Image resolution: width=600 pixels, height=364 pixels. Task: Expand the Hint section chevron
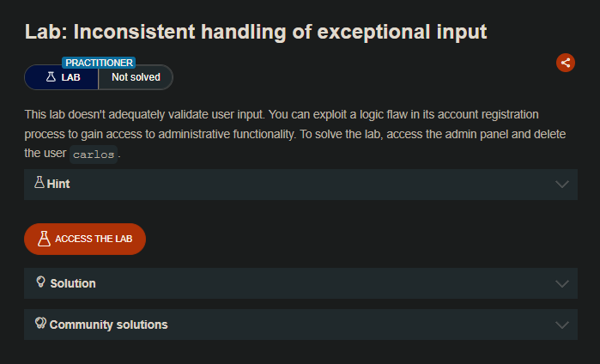[562, 184]
